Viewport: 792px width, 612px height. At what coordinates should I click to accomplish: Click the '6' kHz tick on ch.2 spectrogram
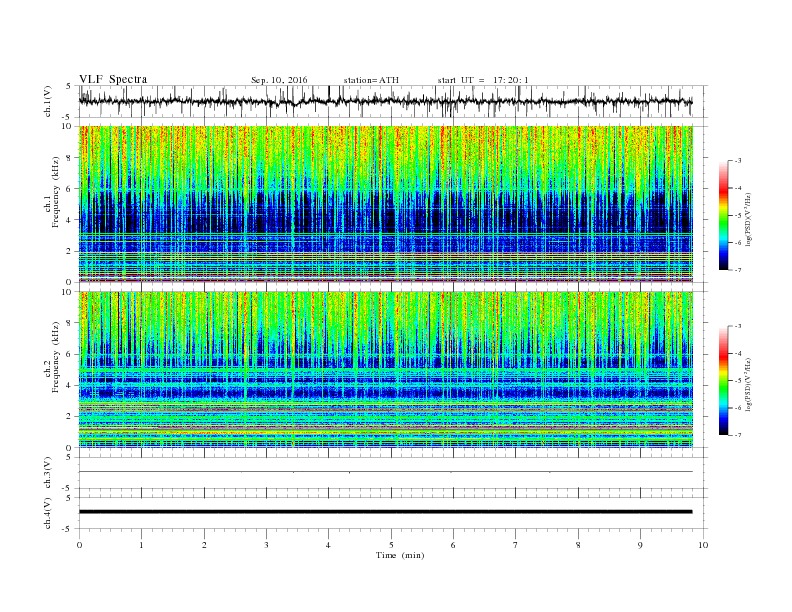coord(70,354)
